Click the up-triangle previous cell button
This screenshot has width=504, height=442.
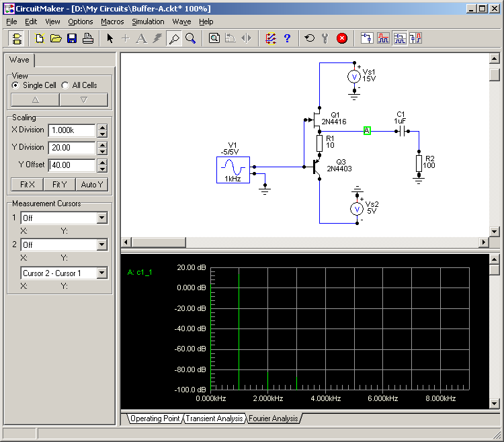click(x=36, y=100)
